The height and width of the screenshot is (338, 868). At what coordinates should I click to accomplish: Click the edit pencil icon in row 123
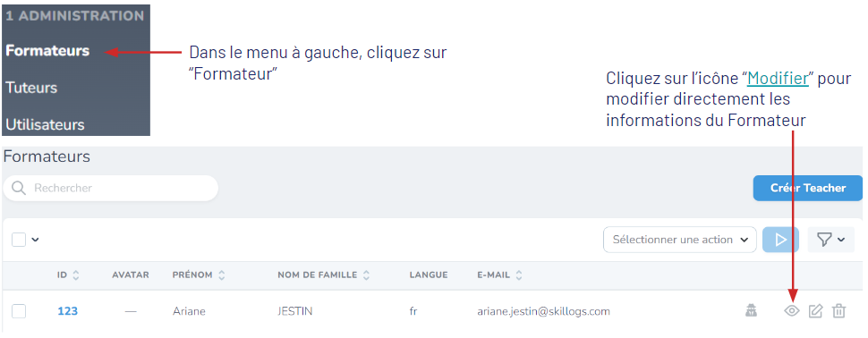pyautogui.click(x=815, y=311)
